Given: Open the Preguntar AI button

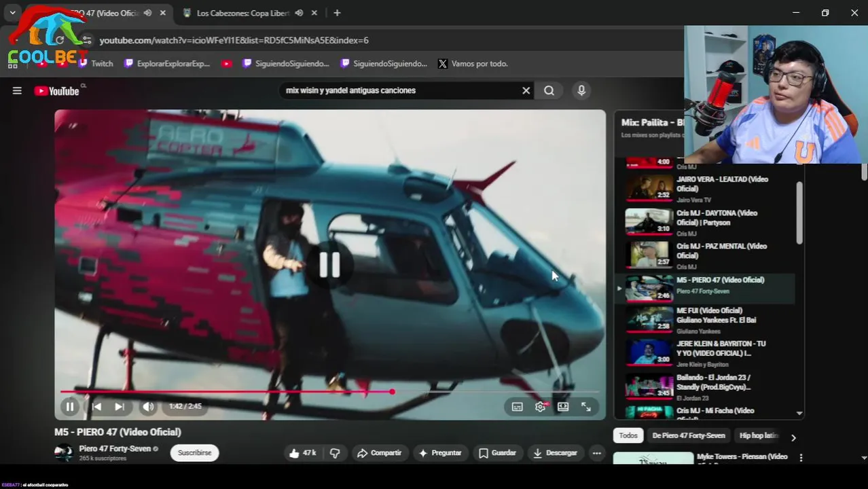Looking at the screenshot, I should 440,453.
